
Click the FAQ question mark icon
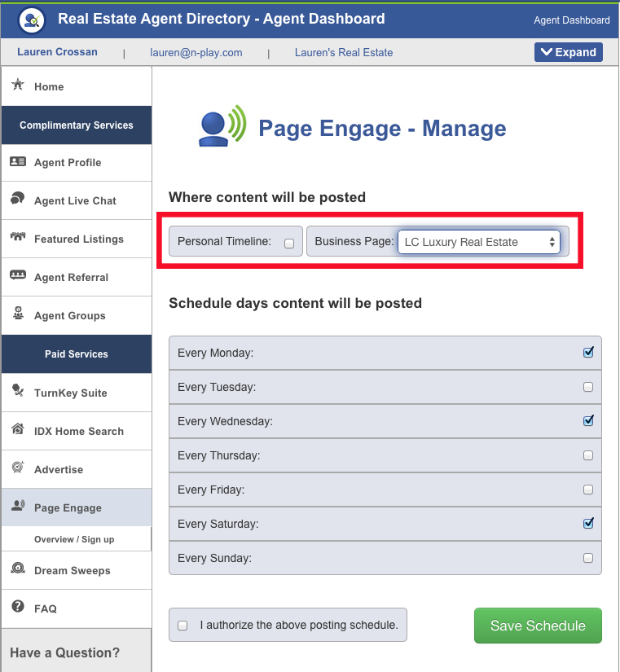click(18, 608)
